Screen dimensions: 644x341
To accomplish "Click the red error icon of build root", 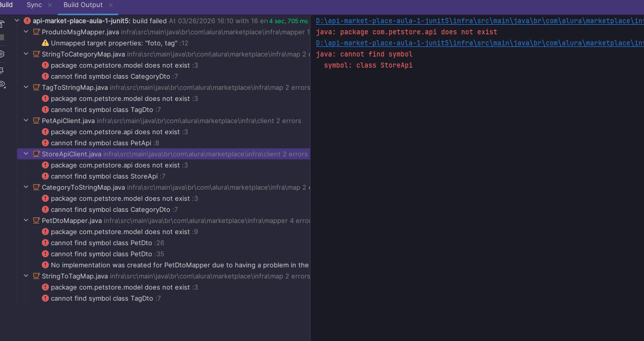I will pos(27,21).
